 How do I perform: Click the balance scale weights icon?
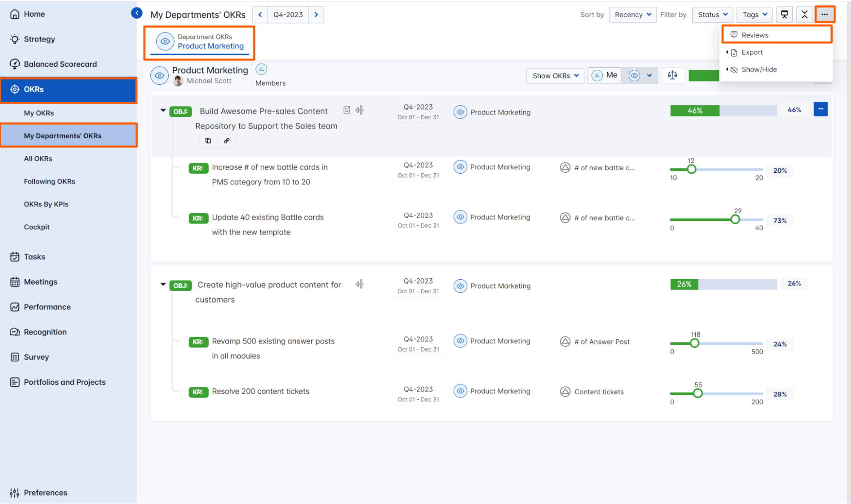673,75
